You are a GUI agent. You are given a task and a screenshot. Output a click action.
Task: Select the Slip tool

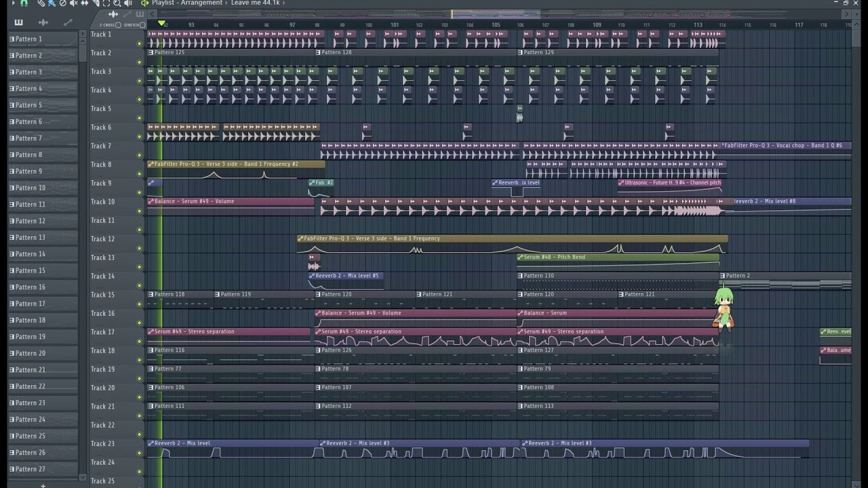(84, 3)
